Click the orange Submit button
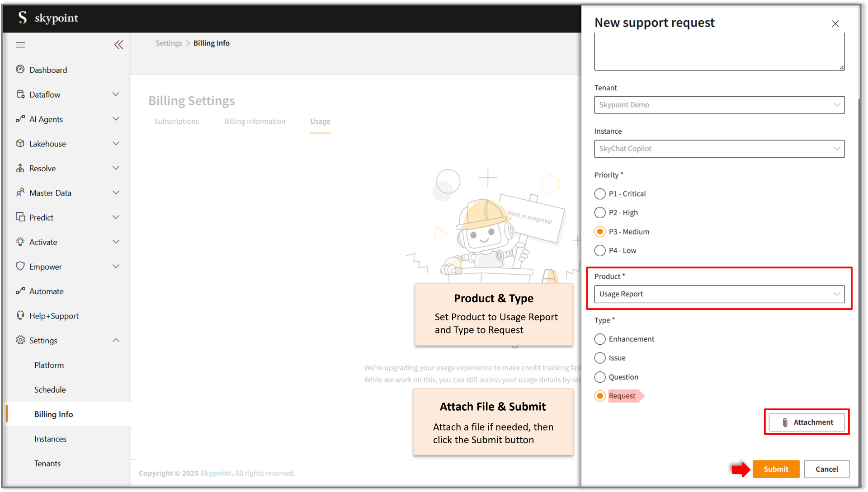Screen dimensions: 868x492 point(776,469)
